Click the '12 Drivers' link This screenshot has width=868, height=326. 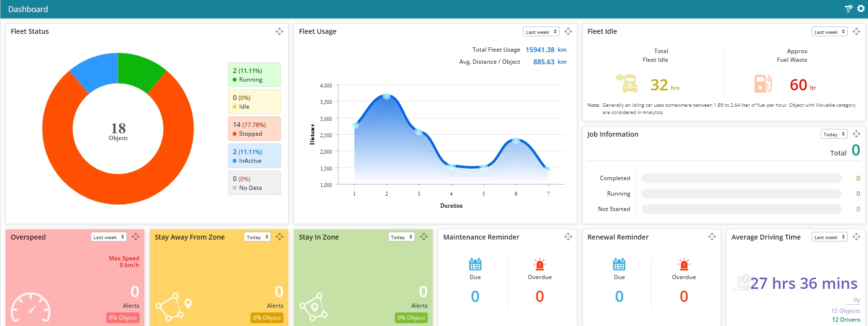click(x=846, y=319)
